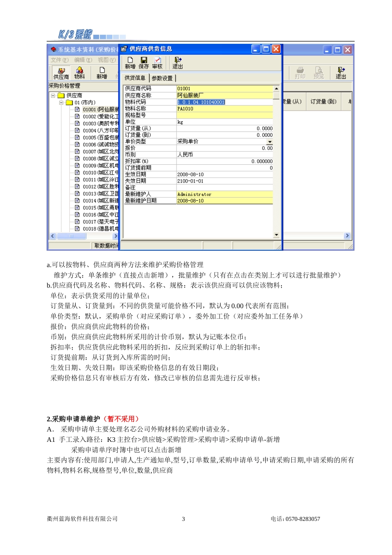The image size is (392, 555).
Task: Select tree item 01012 (城区胜利
Action: pyautogui.click(x=101, y=187)
